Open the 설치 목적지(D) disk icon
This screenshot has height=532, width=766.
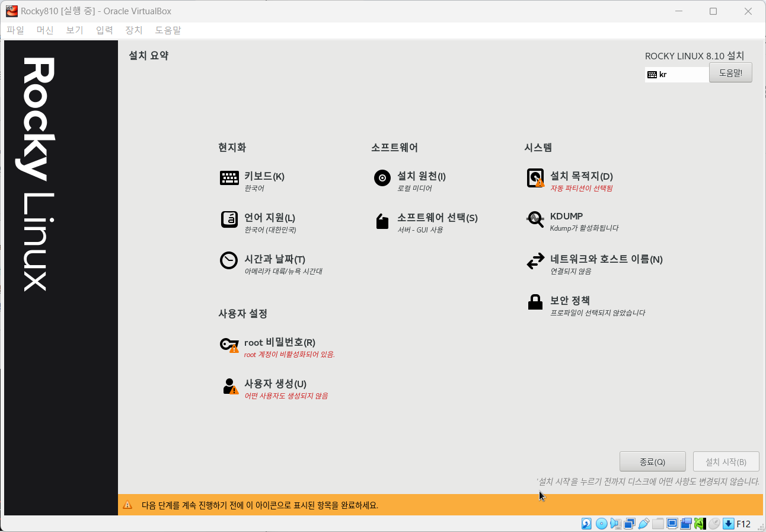(x=535, y=178)
